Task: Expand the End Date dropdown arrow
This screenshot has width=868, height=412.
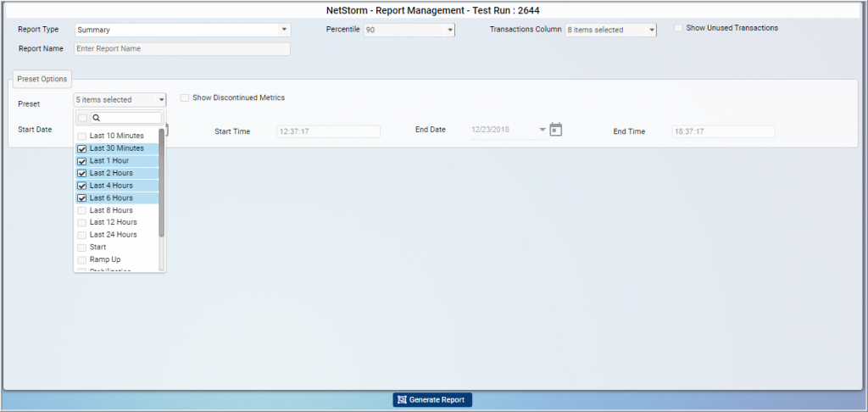Action: (x=542, y=130)
